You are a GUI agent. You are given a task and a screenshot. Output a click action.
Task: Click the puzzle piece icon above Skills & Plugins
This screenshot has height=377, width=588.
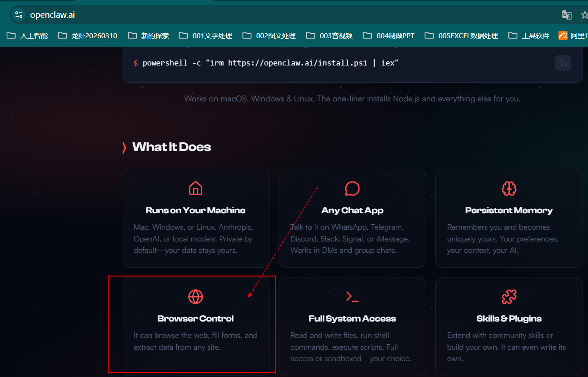(509, 297)
